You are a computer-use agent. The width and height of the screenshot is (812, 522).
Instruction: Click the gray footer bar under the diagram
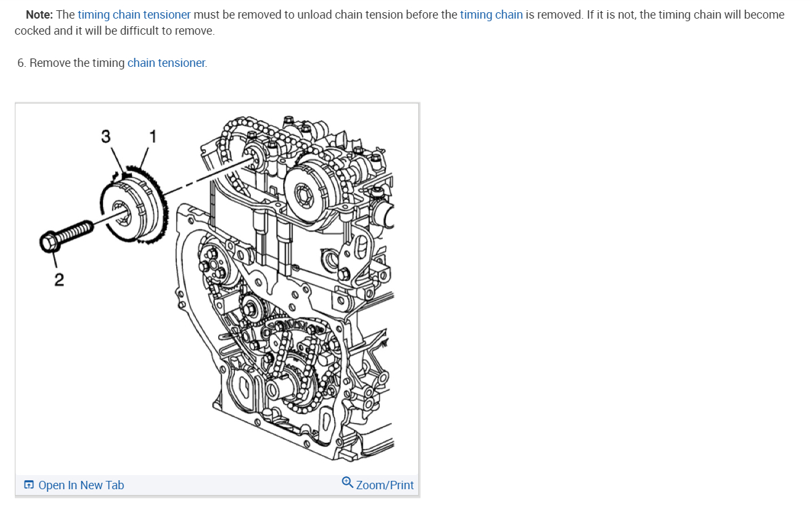point(217,485)
